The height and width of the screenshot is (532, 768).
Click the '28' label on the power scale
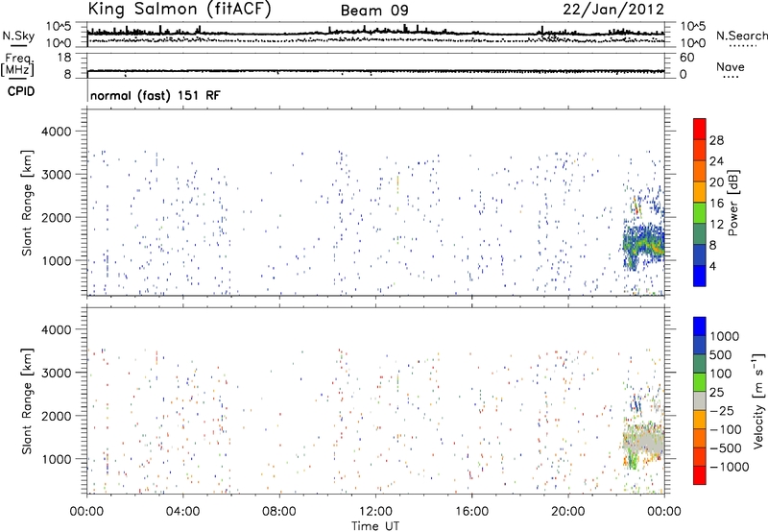[x=716, y=140]
